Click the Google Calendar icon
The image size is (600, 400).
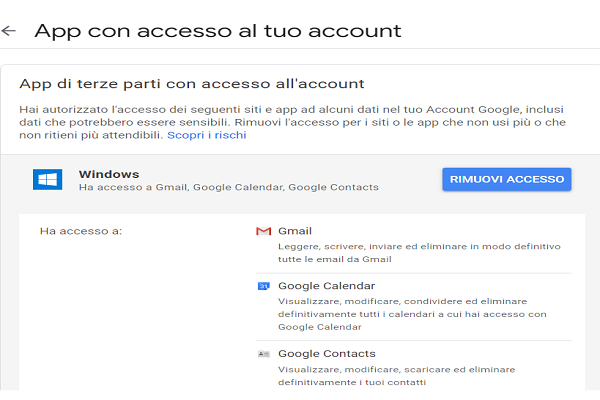pyautogui.click(x=264, y=286)
